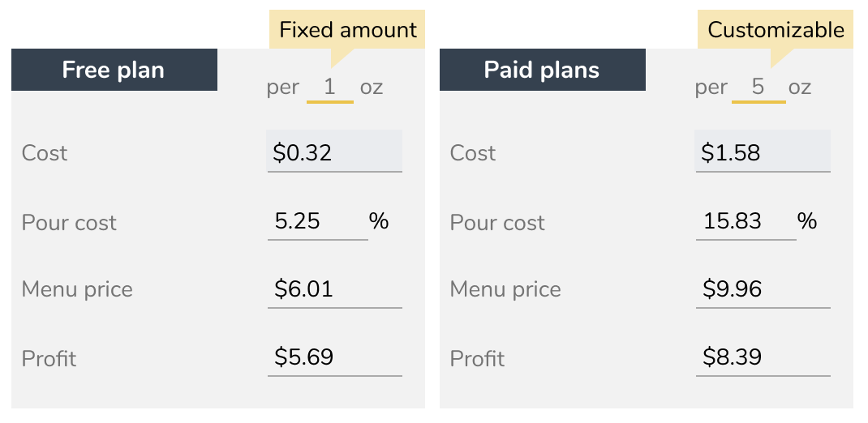Click the Free plan Profit label
This screenshot has width=868, height=423.
pos(49,359)
